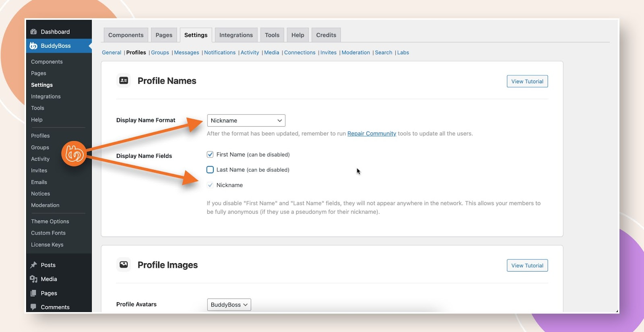Open Pages in BuddyBoss submenu
Viewport: 644px width, 332px height.
pos(39,74)
